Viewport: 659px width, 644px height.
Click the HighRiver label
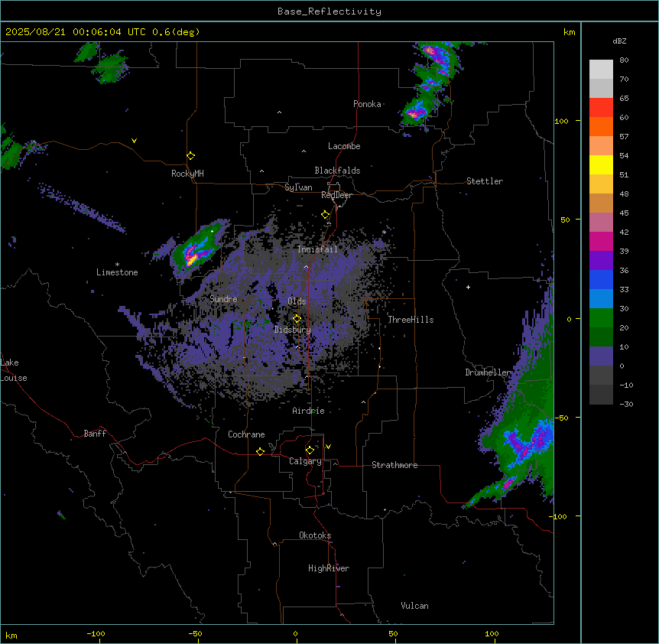(x=329, y=568)
